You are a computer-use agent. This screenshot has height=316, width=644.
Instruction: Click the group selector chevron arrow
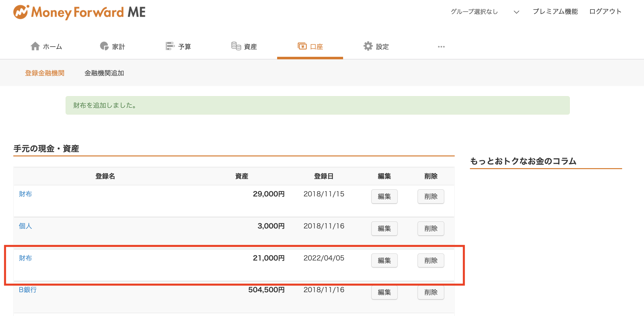pos(517,12)
